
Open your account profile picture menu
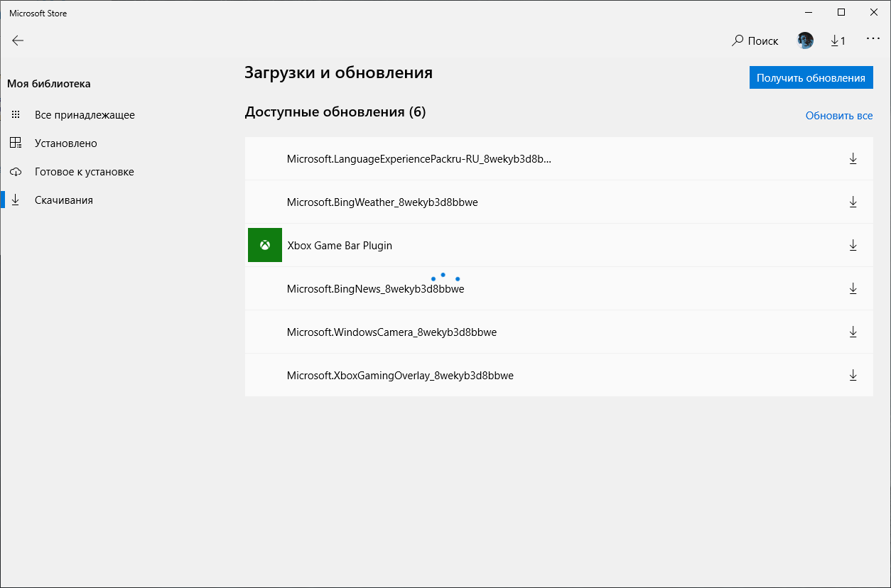[804, 40]
